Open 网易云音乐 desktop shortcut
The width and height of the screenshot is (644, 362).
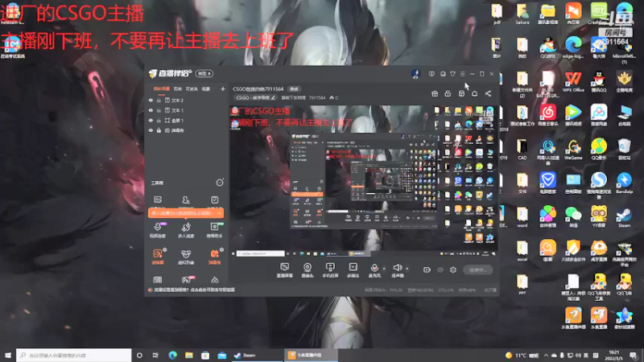[x=547, y=116]
